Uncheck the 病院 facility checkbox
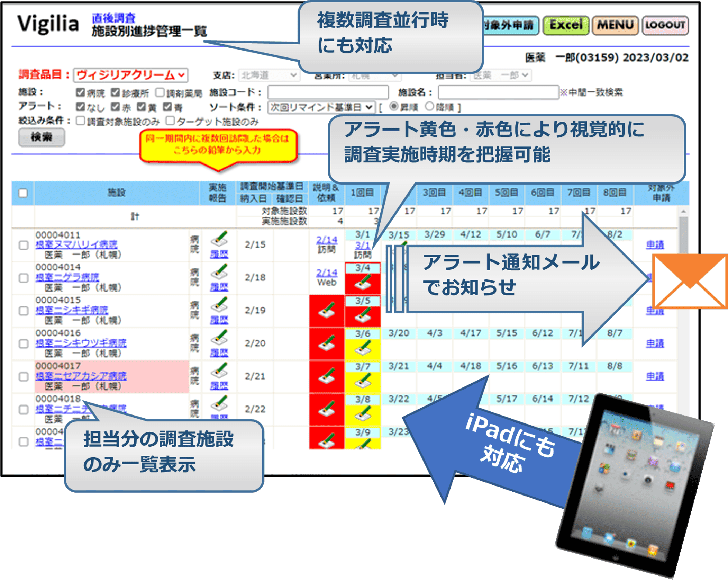Screen dimensions: 728x580 (x=80, y=92)
